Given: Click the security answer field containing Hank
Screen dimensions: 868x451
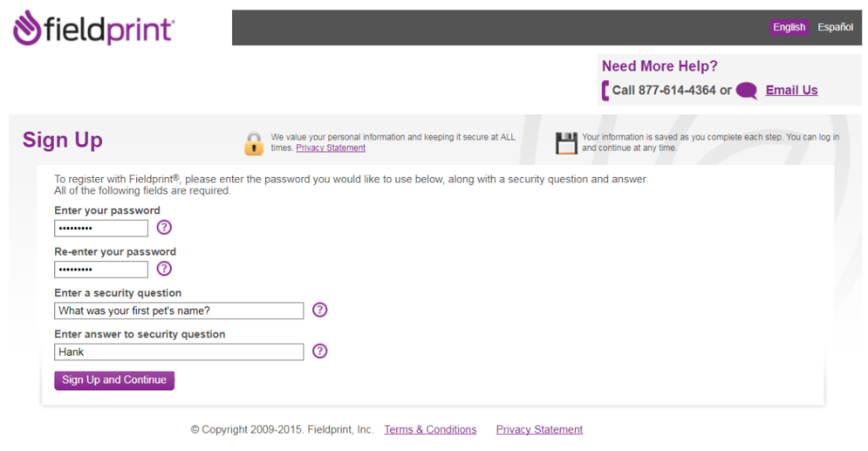Looking at the screenshot, I should pos(179,352).
